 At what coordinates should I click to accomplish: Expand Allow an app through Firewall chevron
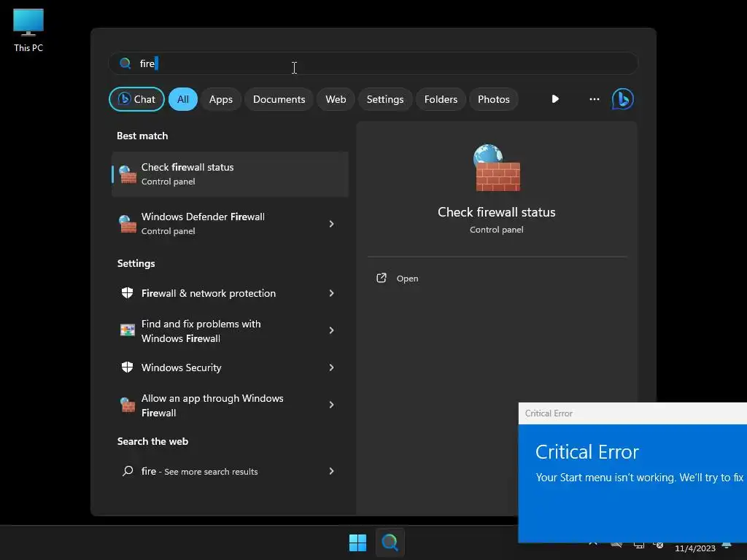point(332,405)
